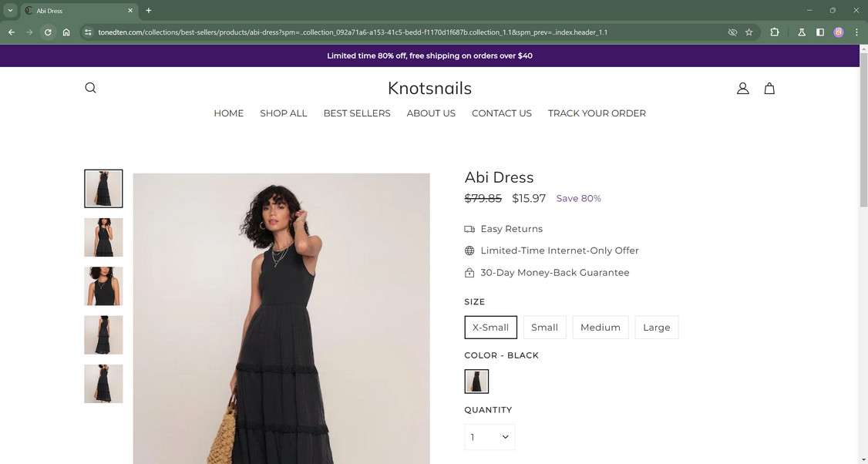The width and height of the screenshot is (868, 464).
Task: Open the BEST SELLERS menu item
Action: 356,113
